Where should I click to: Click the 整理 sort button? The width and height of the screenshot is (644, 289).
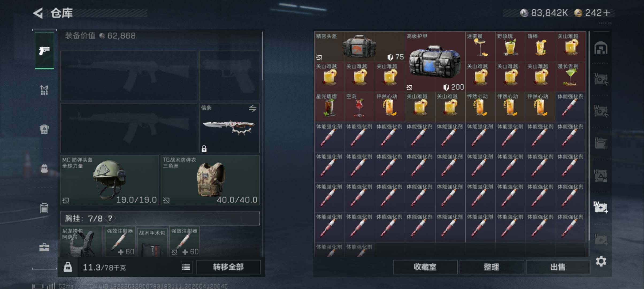(x=492, y=267)
